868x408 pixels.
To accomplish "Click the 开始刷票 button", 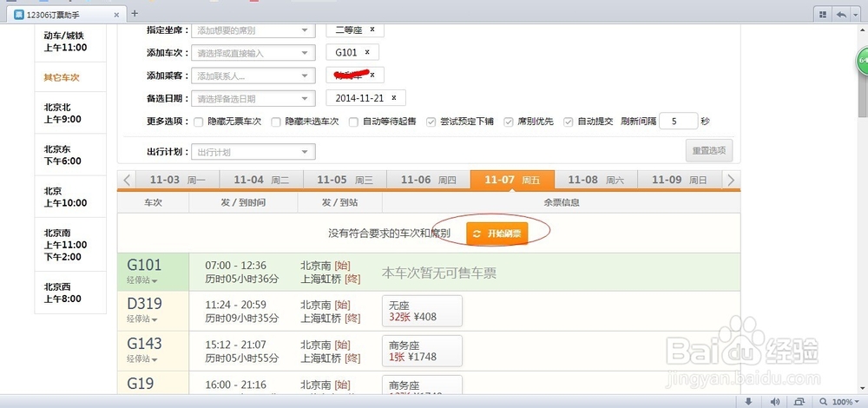I will coord(497,234).
